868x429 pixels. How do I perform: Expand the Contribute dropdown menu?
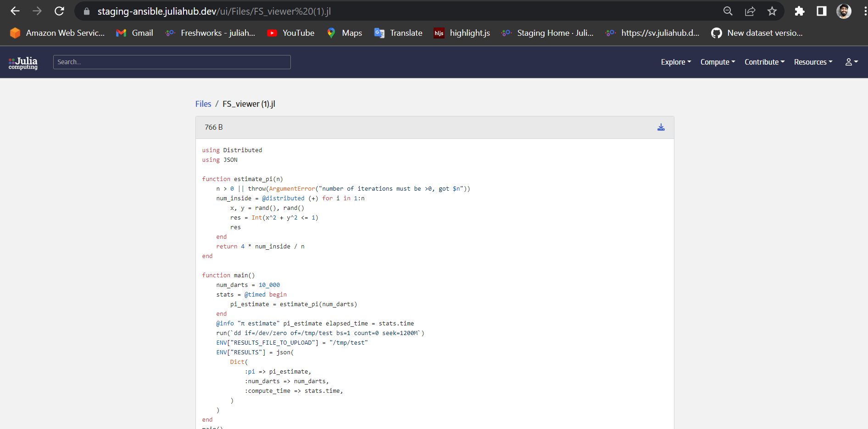coord(764,62)
